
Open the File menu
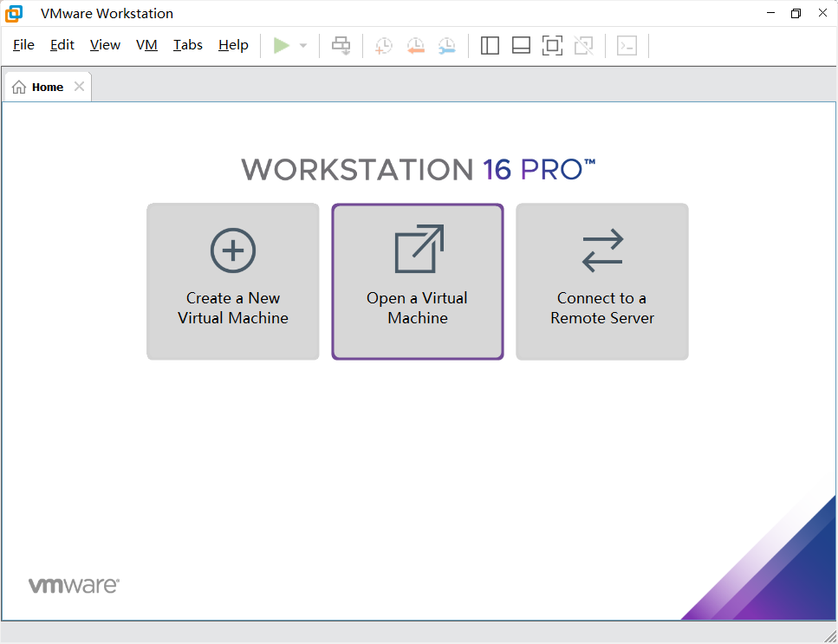pos(23,45)
